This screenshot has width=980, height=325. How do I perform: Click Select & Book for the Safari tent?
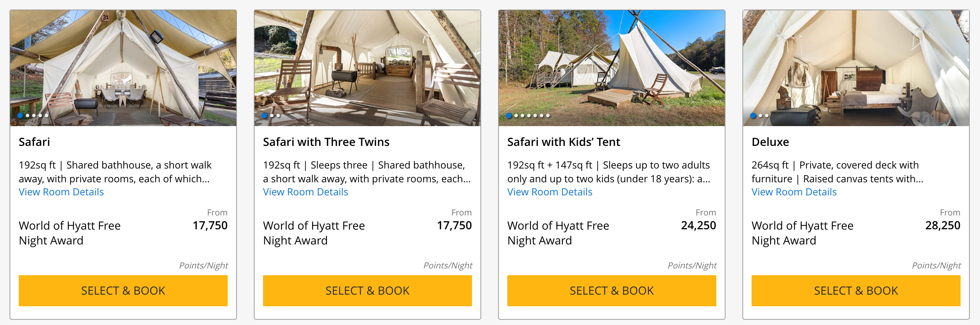[123, 290]
